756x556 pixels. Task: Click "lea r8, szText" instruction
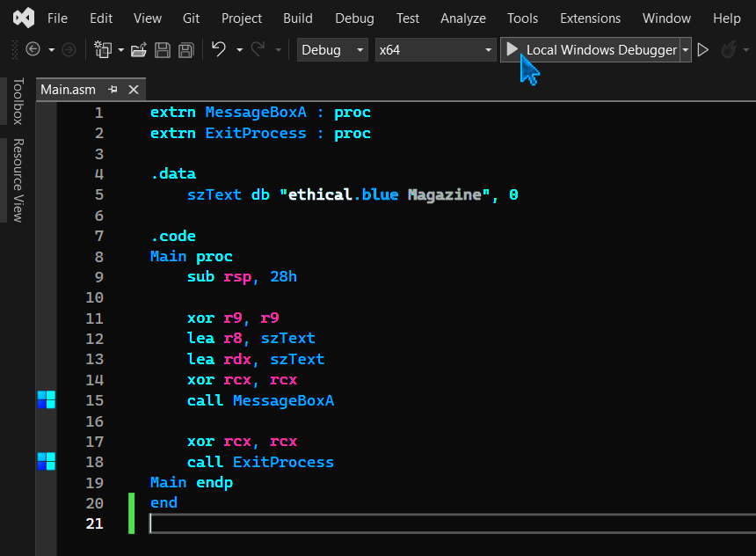pyautogui.click(x=251, y=339)
